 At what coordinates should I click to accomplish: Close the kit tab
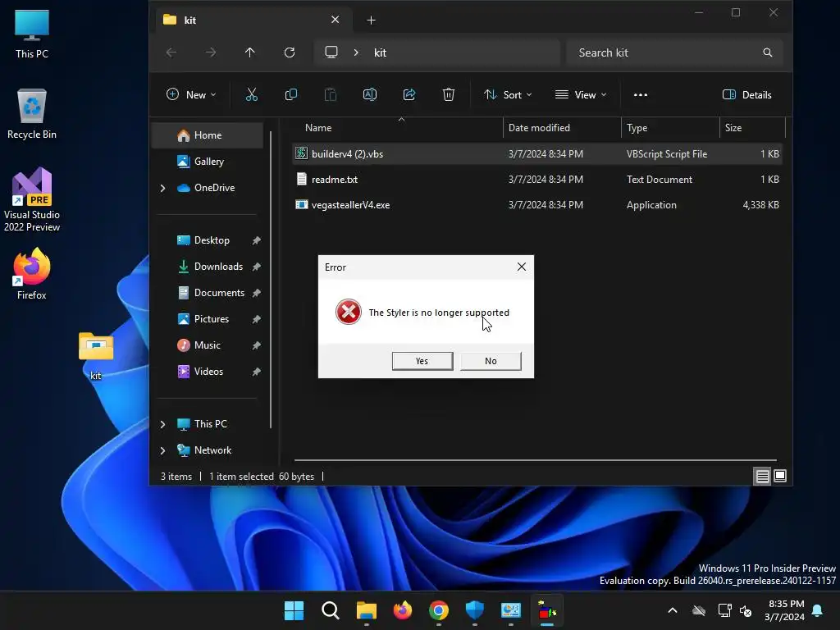click(335, 20)
